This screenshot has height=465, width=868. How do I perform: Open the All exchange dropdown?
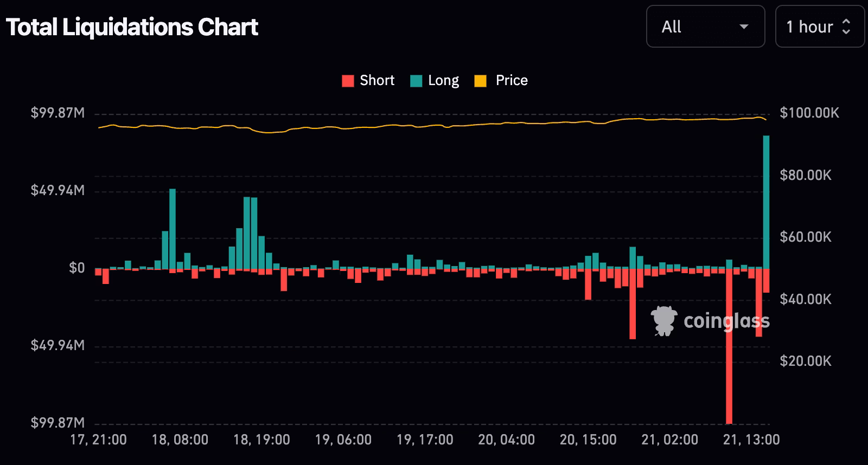point(705,27)
